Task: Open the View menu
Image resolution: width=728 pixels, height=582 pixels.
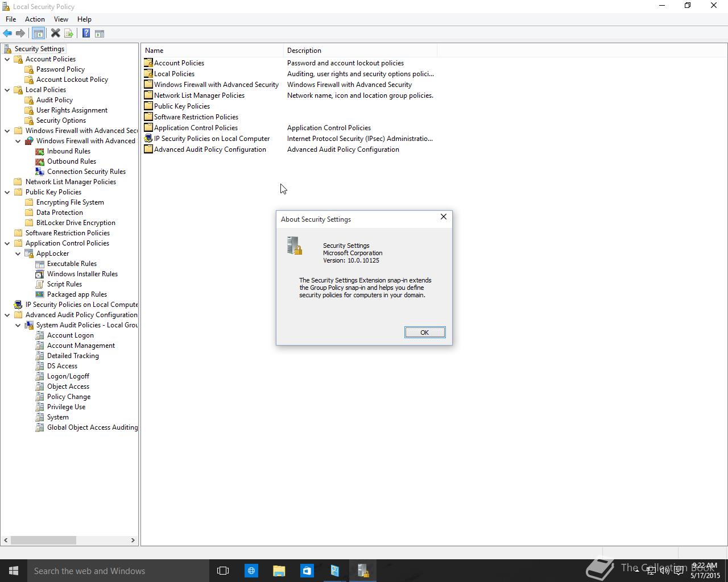Action: [61, 19]
